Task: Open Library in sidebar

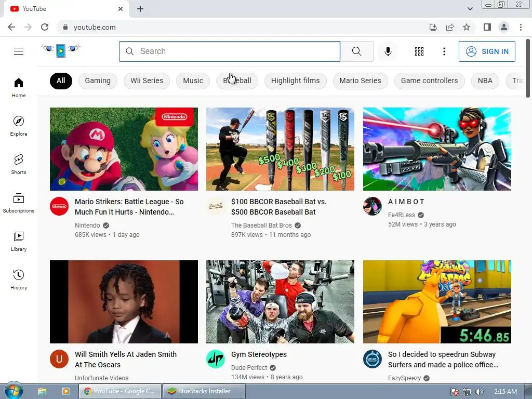Action: (x=19, y=241)
